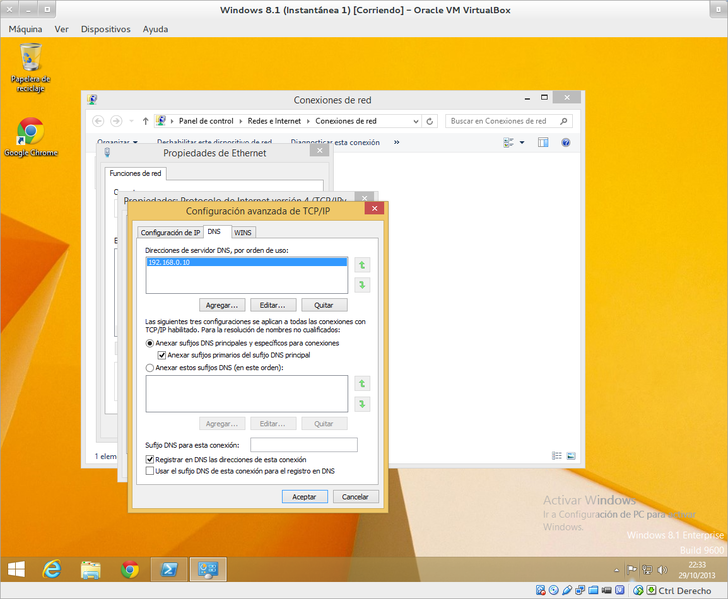Click the VirtualBox shared folders status icon
Image resolution: width=728 pixels, height=599 pixels.
(593, 590)
